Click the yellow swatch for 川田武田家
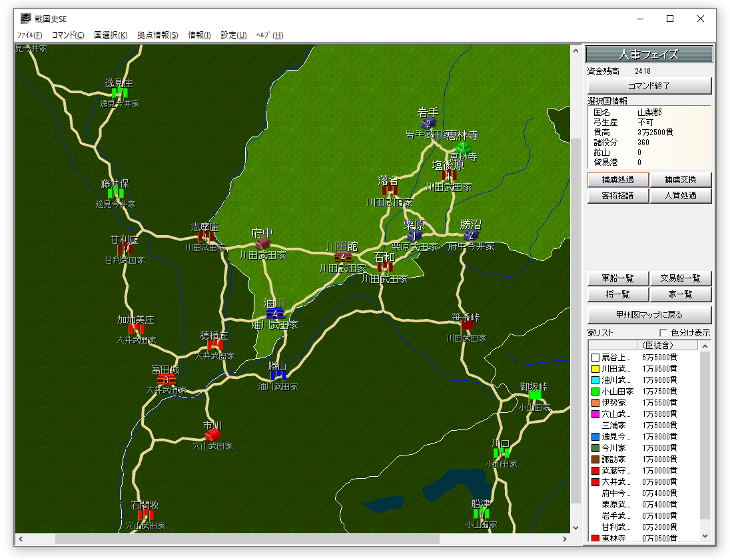Image resolution: width=730 pixels, height=560 pixels. tap(595, 369)
